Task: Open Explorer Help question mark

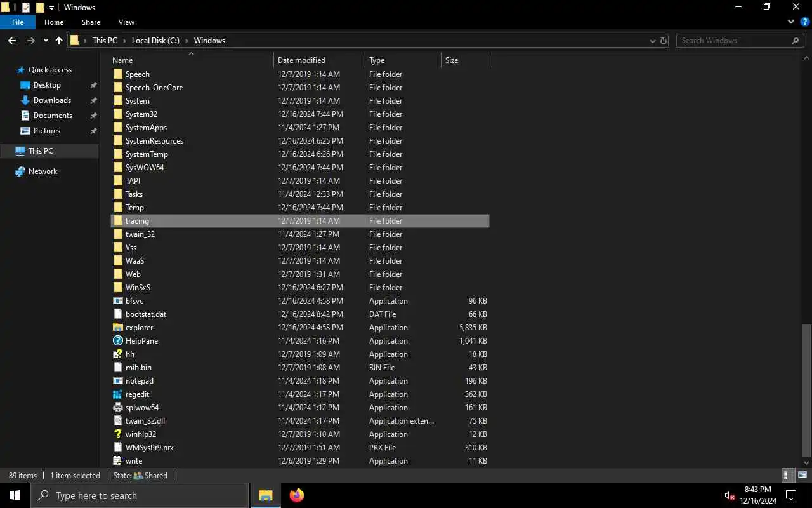Action: click(x=804, y=22)
